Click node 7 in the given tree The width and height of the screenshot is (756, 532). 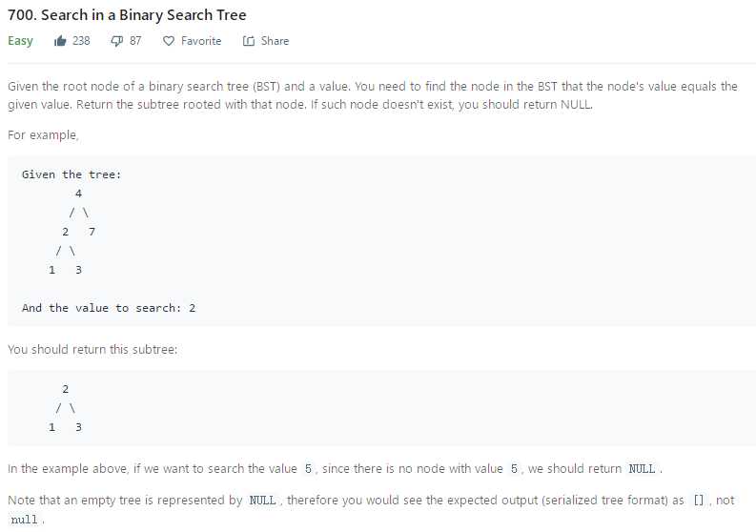[92, 232]
